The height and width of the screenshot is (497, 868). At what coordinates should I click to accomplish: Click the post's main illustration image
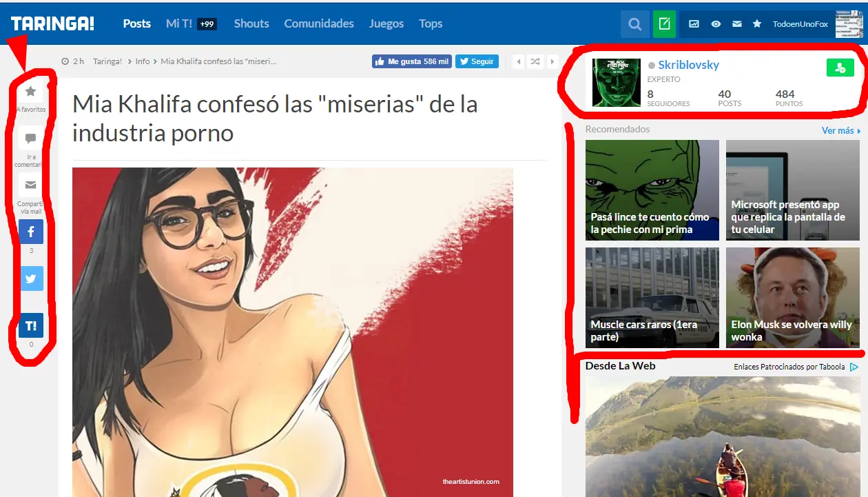293,332
